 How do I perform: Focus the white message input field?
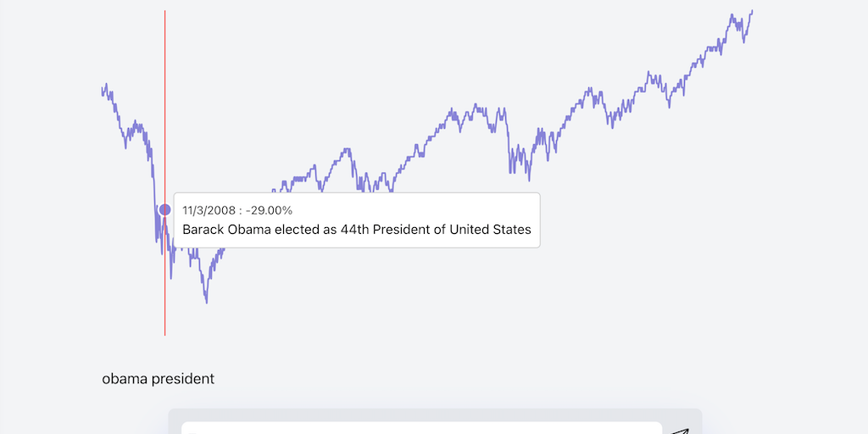[421, 428]
